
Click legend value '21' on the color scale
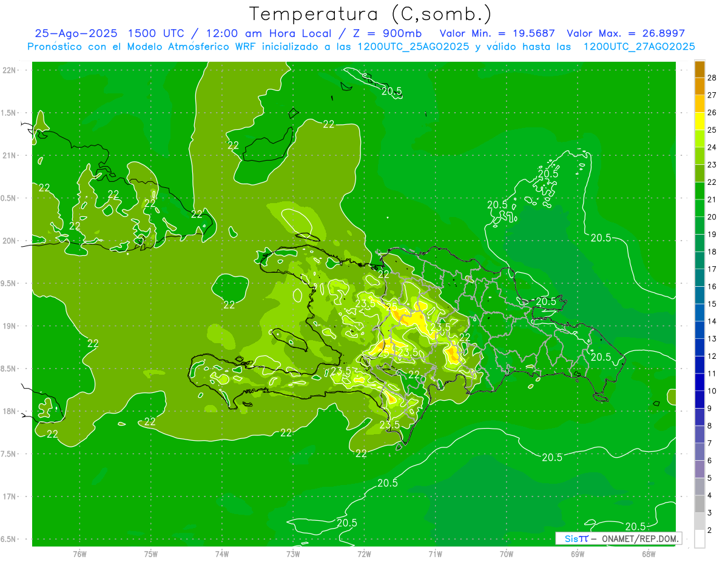pos(712,199)
